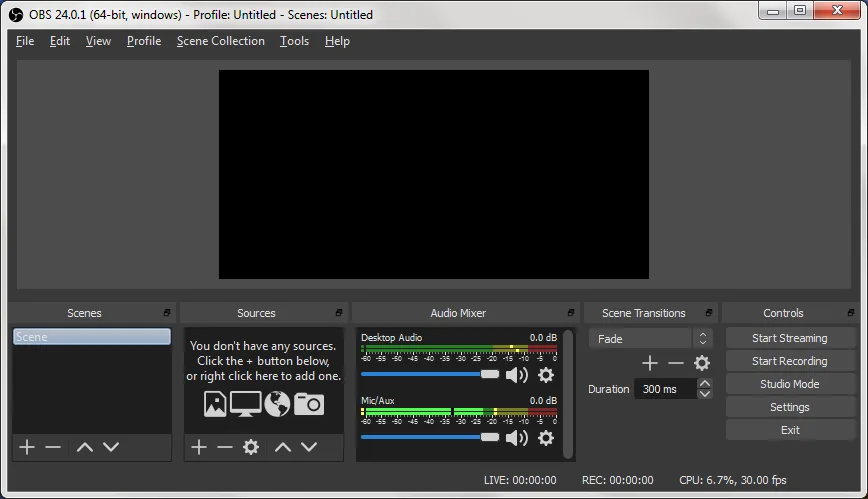Mute Desktop Audio speaker icon
The height and width of the screenshot is (499, 868).
click(517, 375)
